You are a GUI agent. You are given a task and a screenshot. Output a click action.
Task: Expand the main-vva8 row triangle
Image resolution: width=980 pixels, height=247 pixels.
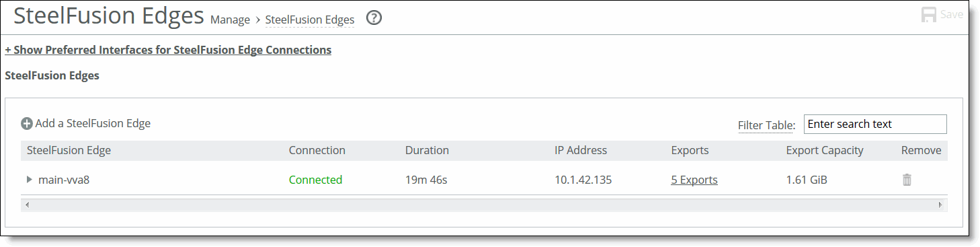point(29,180)
